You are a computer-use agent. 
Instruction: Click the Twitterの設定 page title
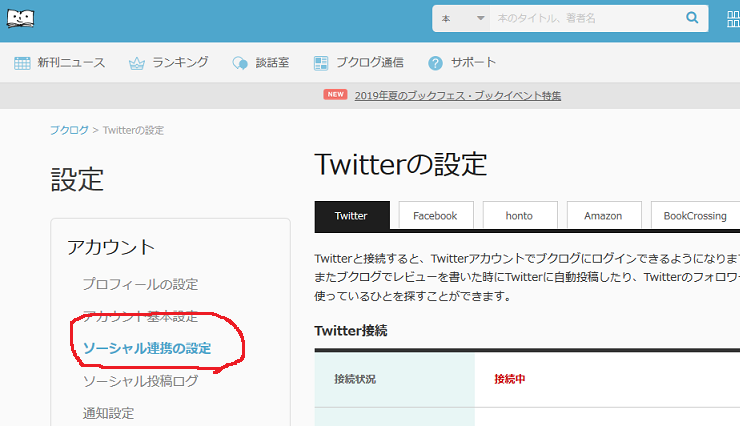pos(401,164)
